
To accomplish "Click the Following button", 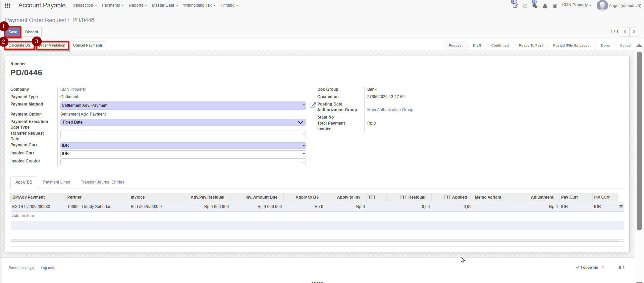I will coord(587,267).
